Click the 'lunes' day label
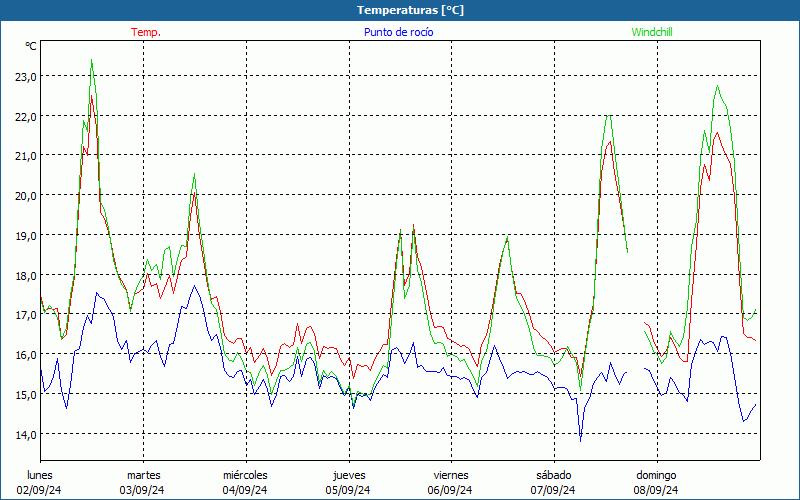Viewport: 800px width, 500px height. coord(40,475)
